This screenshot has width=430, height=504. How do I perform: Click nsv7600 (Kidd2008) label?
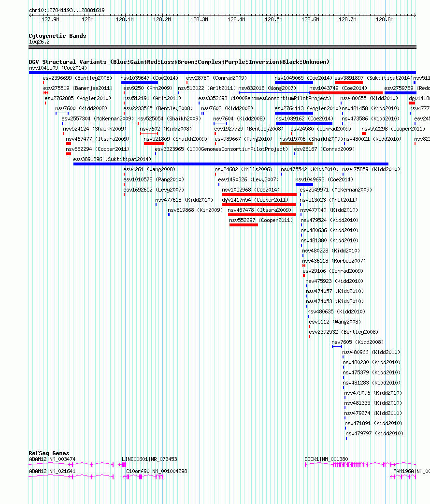[81, 109]
